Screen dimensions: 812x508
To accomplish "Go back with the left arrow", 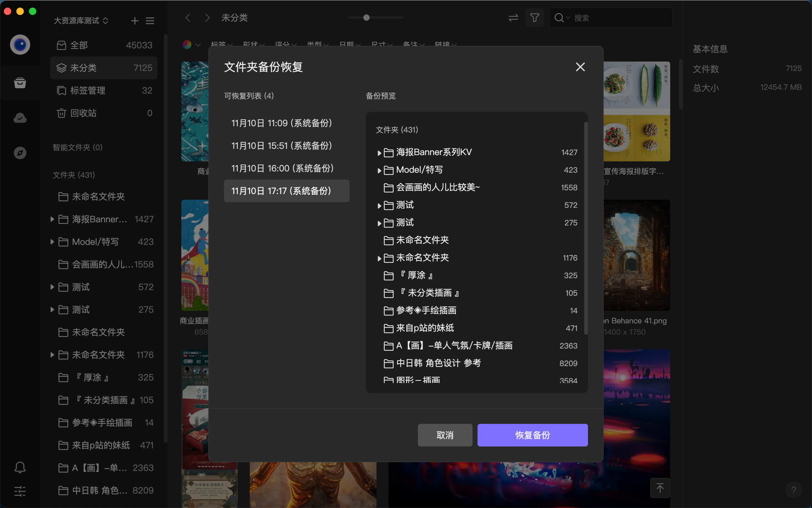I will click(x=188, y=18).
